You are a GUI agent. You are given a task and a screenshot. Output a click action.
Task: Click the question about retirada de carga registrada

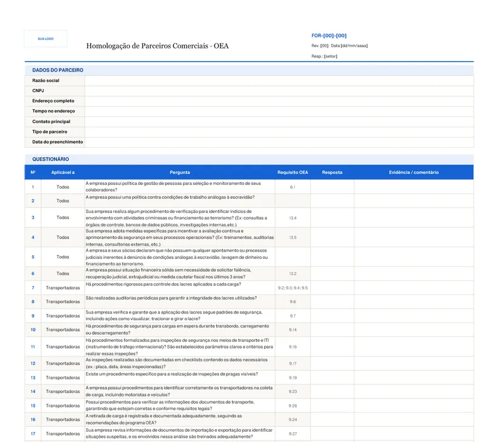point(164,419)
